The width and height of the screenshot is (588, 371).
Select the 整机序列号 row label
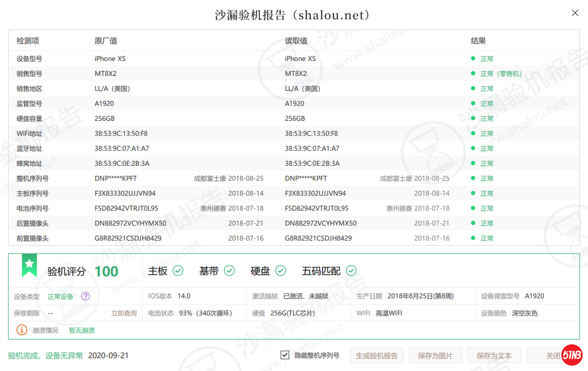click(x=32, y=179)
